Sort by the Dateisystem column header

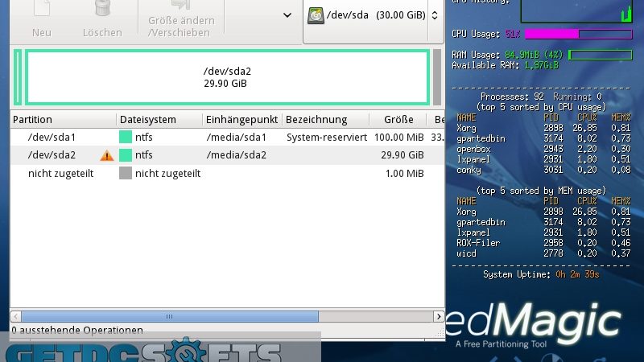click(x=159, y=119)
